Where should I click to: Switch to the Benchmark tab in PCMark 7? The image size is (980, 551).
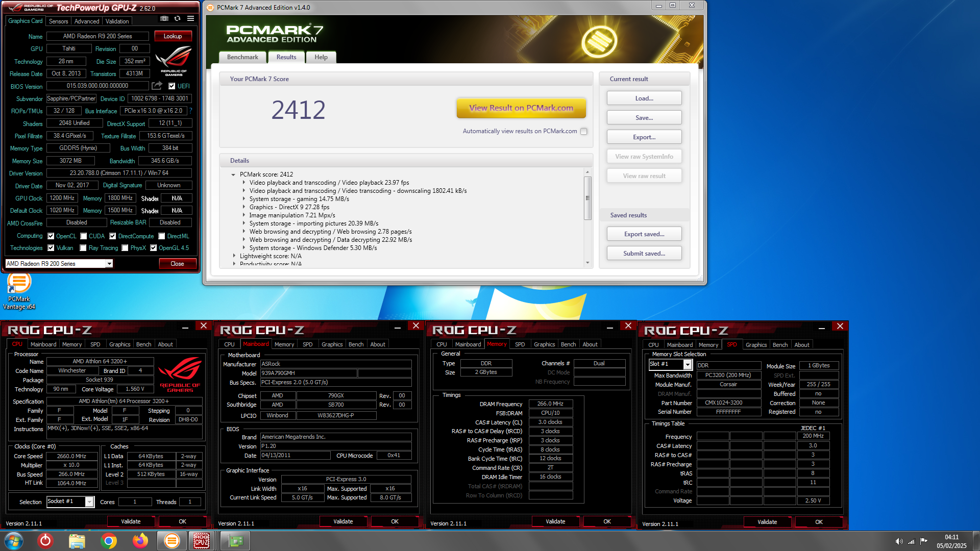(242, 57)
